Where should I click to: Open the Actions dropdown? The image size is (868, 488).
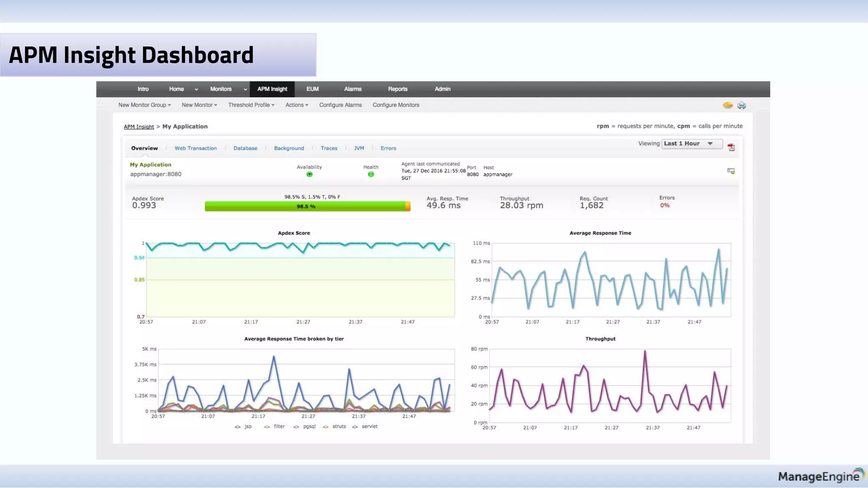click(x=297, y=105)
